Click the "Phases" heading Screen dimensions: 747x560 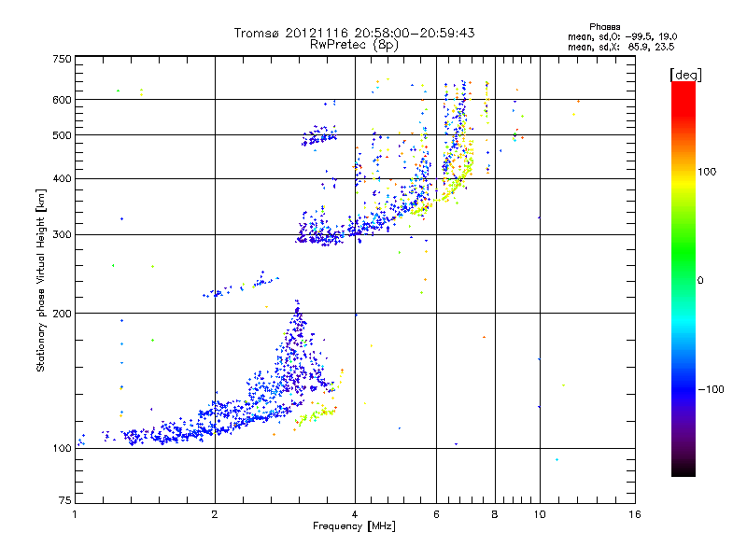pos(604,27)
